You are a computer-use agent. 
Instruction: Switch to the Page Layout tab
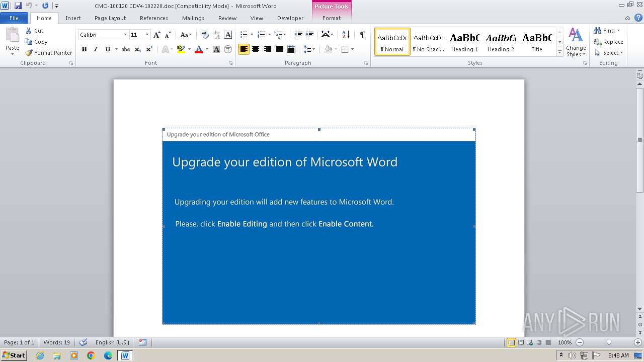point(110,18)
